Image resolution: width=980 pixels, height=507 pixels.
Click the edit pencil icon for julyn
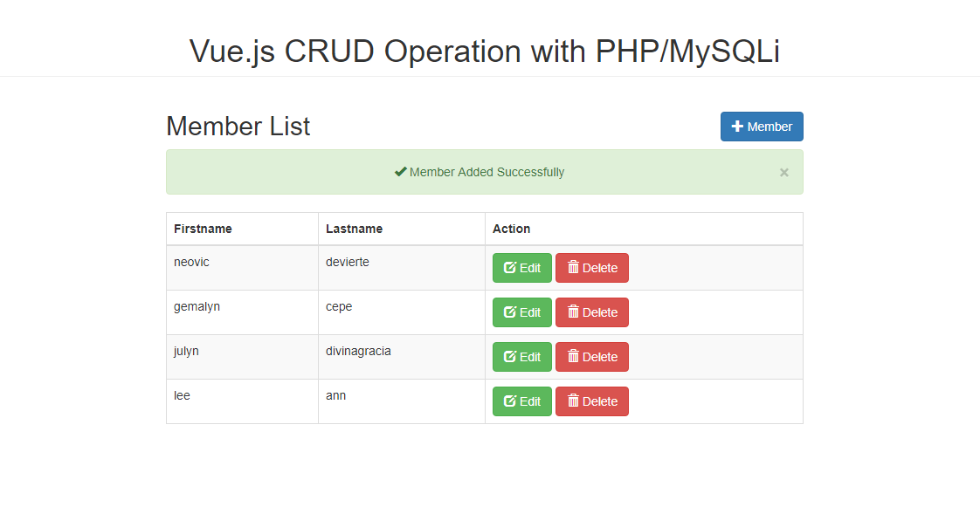click(510, 356)
